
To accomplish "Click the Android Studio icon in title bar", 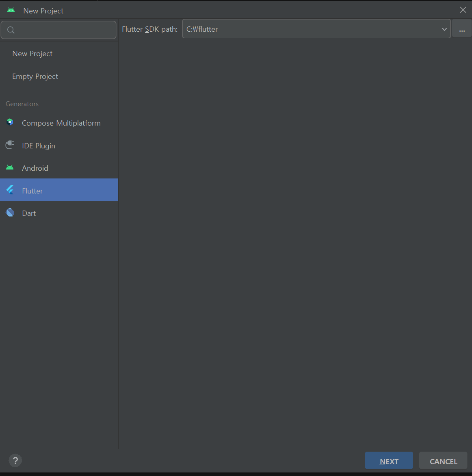I will tap(11, 10).
